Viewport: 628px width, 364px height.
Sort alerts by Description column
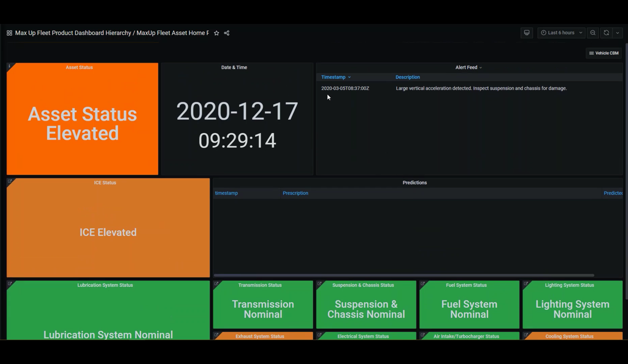tap(407, 77)
